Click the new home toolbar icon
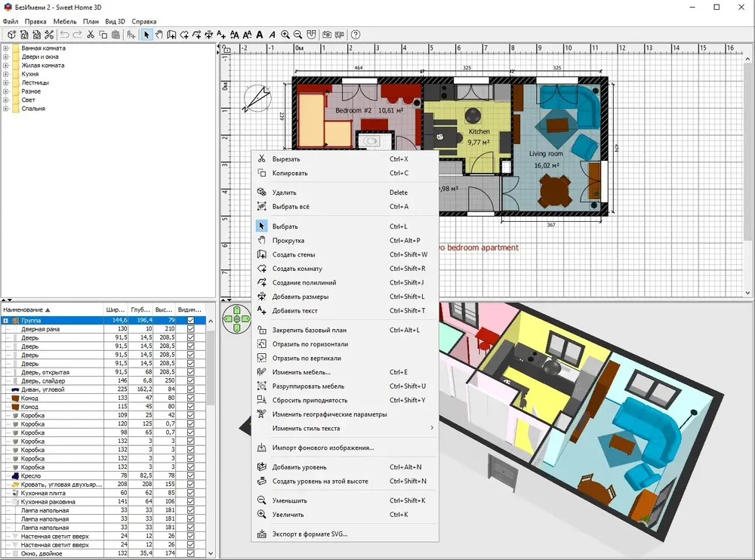Screen dimensions: 755x560 click(x=11, y=35)
